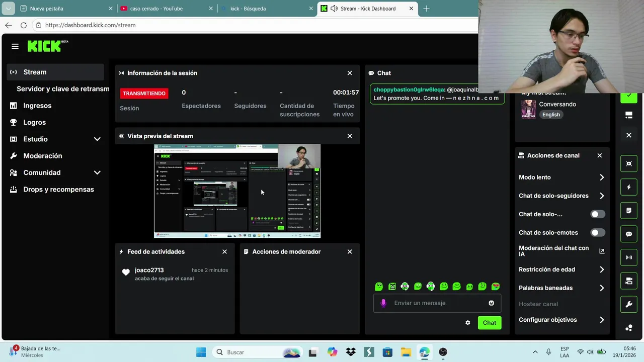Toggle the Chat de solo-... switch
The height and width of the screenshot is (362, 644).
pyautogui.click(x=598, y=214)
